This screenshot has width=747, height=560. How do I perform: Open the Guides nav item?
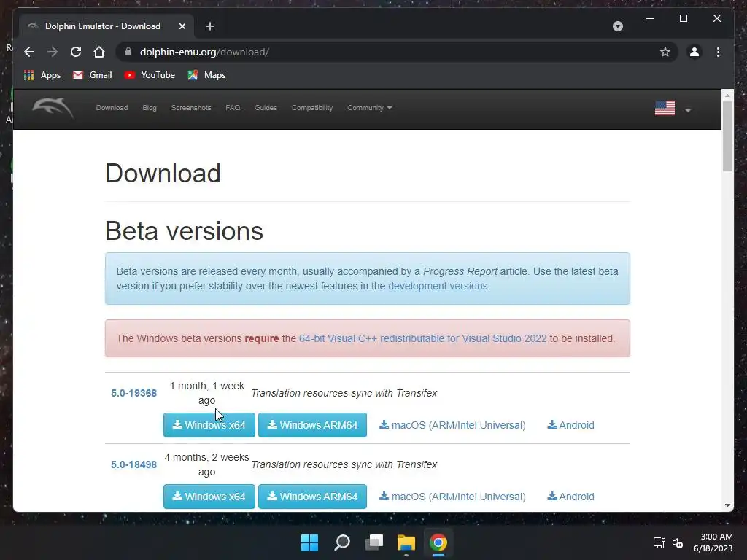click(x=266, y=108)
